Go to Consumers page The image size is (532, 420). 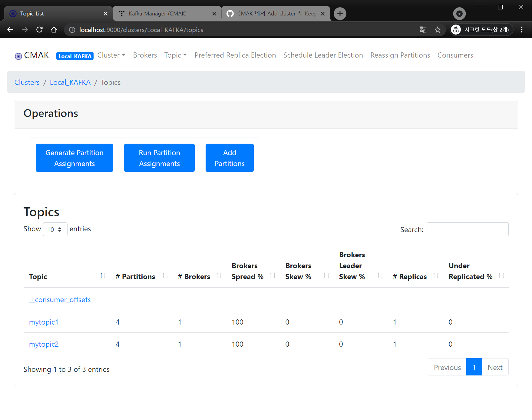click(455, 55)
